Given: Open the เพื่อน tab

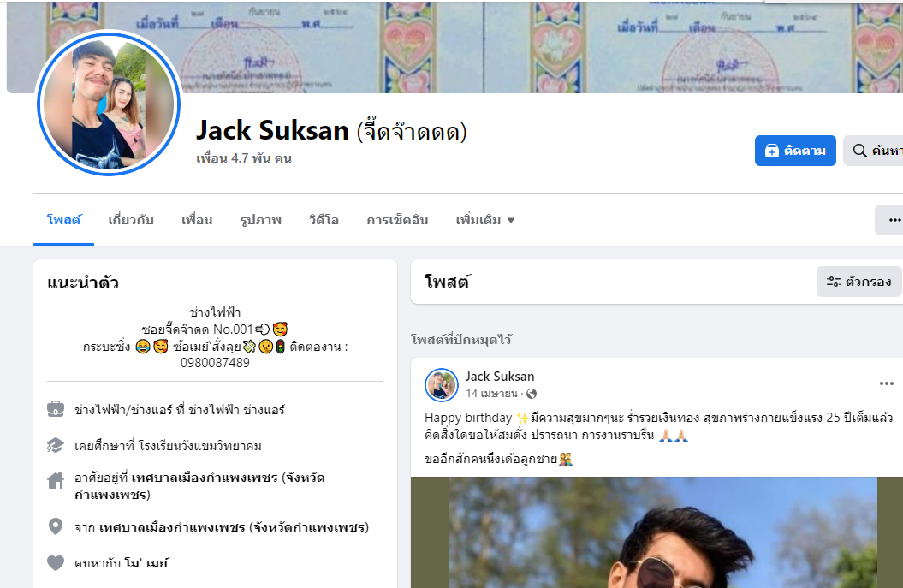Looking at the screenshot, I should [197, 220].
